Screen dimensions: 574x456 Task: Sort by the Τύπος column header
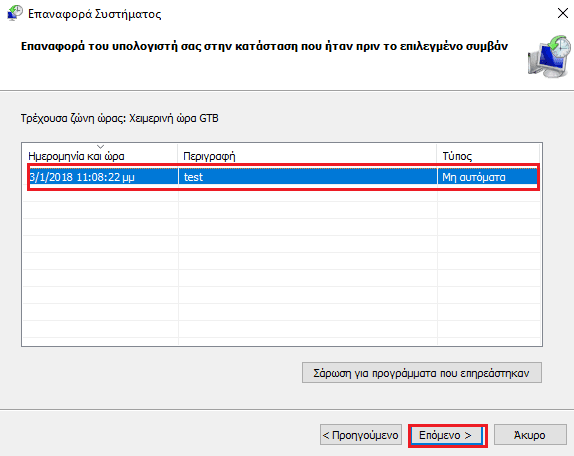[488, 156]
